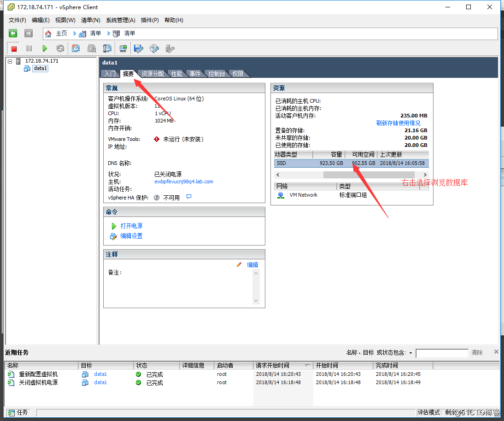Click the host server icon in the tree
Viewport: 504px width, 421px height.
18,61
